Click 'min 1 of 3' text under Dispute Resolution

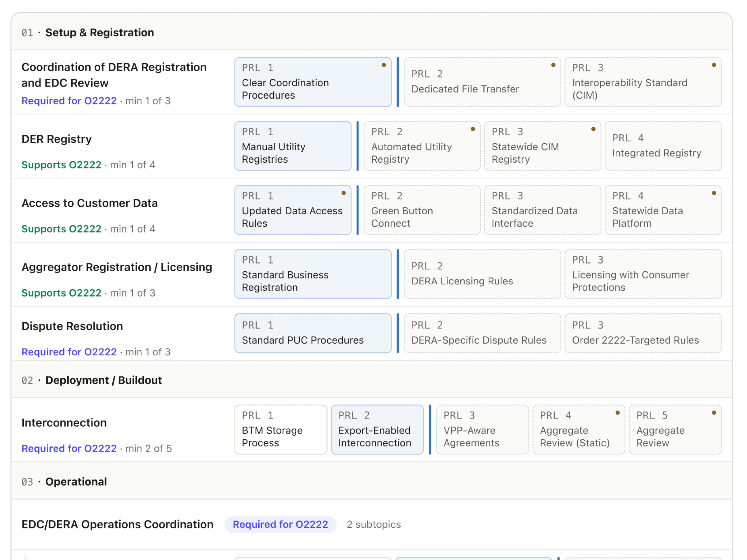[x=148, y=352]
